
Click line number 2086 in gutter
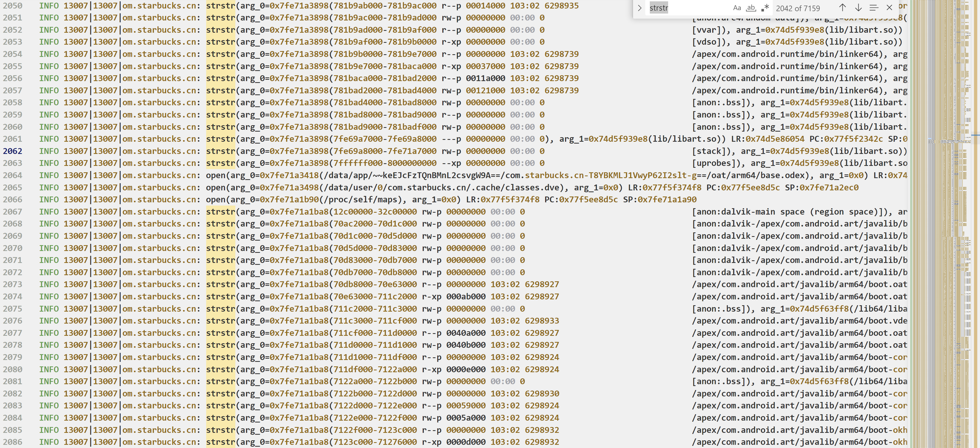[x=12, y=442]
